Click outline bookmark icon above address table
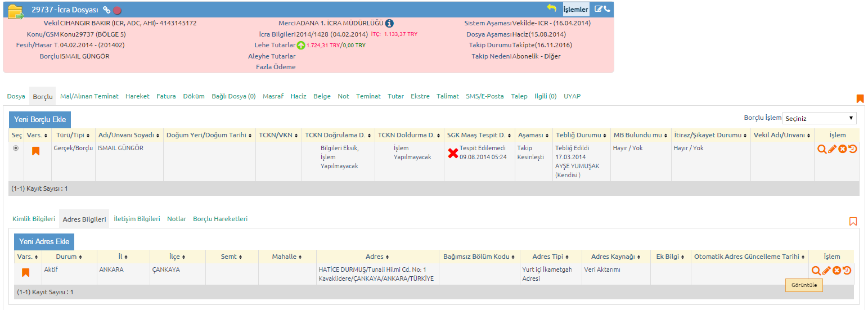This screenshot has height=310, width=868. click(853, 221)
